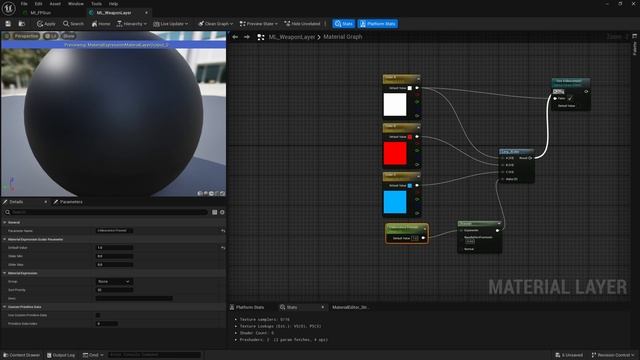Open the Live Update dropdown
Image resolution: width=640 pixels, height=360 pixels.
point(171,24)
